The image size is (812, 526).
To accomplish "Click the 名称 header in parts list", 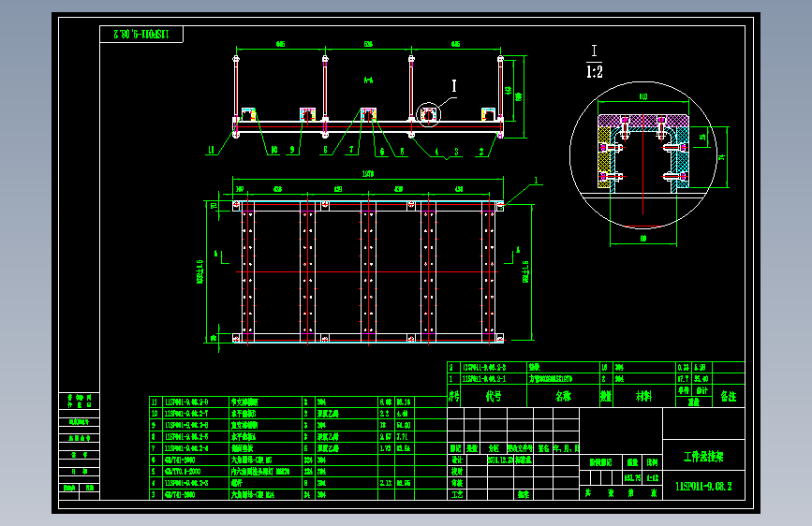I will [563, 396].
